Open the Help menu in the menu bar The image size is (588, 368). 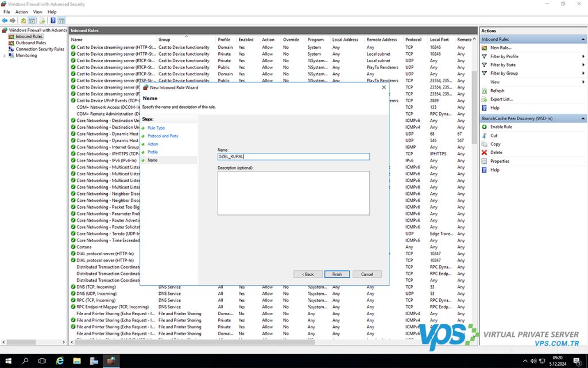pyautogui.click(x=52, y=12)
